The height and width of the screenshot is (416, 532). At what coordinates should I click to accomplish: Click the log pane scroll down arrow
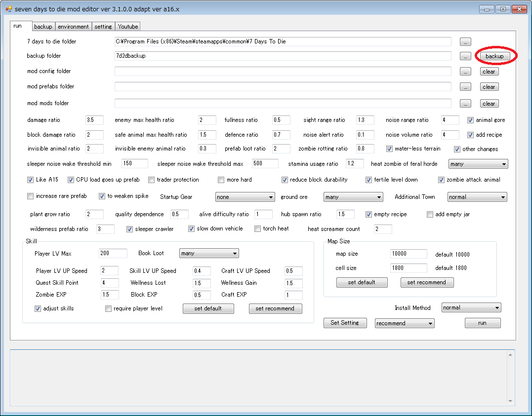(510, 401)
